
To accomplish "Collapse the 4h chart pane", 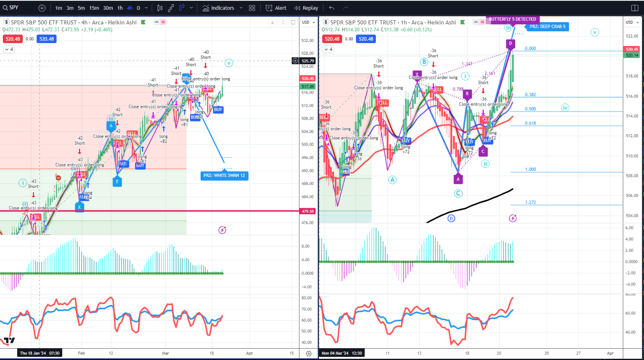I will coord(283,22).
